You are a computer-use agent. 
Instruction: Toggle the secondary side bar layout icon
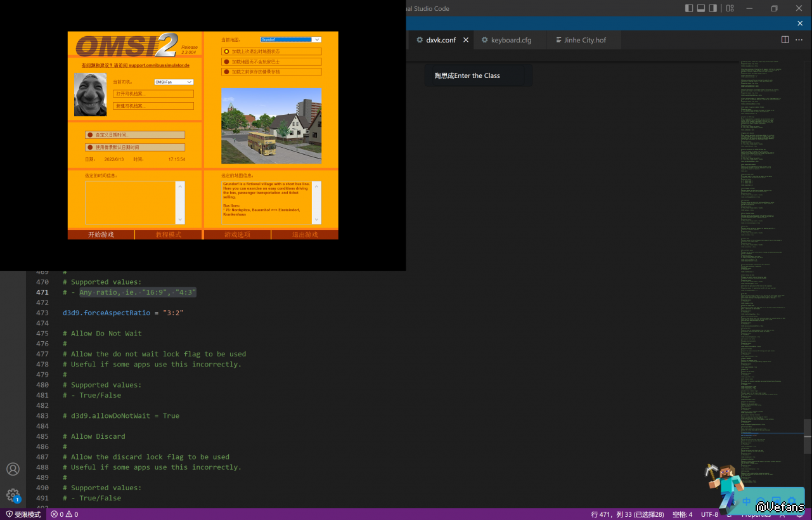tap(713, 8)
